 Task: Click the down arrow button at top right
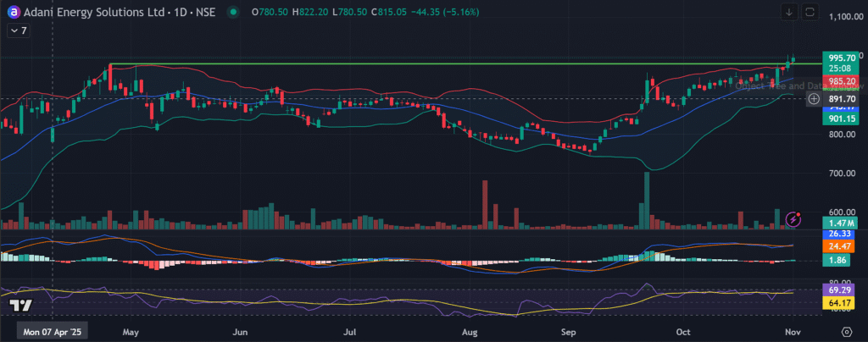(x=789, y=12)
